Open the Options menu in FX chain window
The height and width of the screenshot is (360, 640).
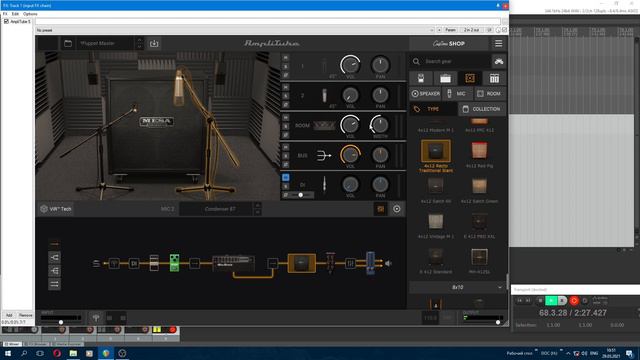[x=30, y=14]
